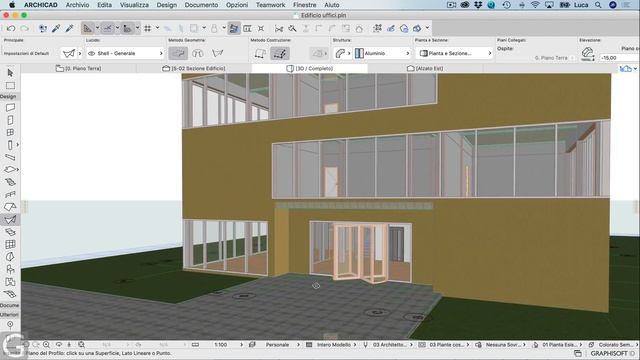Select the Arrow tool in toolbox
Image resolution: width=640 pixels, height=360 pixels.
[x=10, y=73]
